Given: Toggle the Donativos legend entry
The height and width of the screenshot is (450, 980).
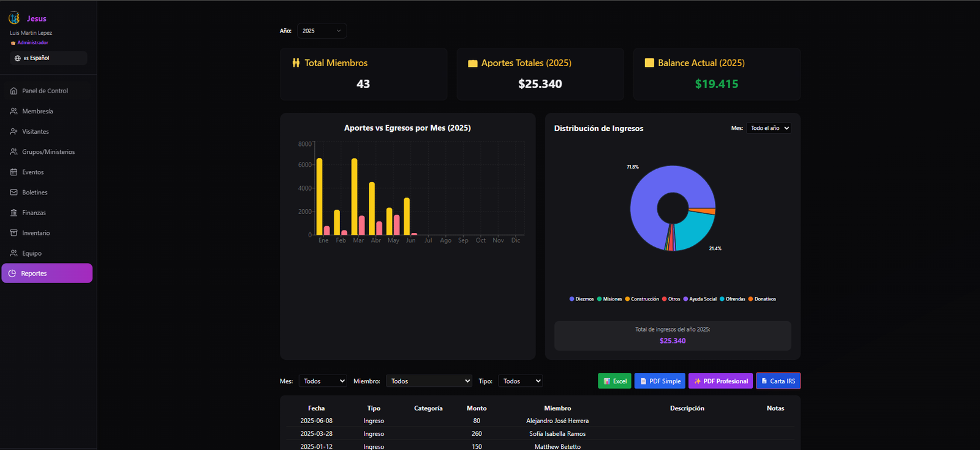Looking at the screenshot, I should click(x=761, y=299).
